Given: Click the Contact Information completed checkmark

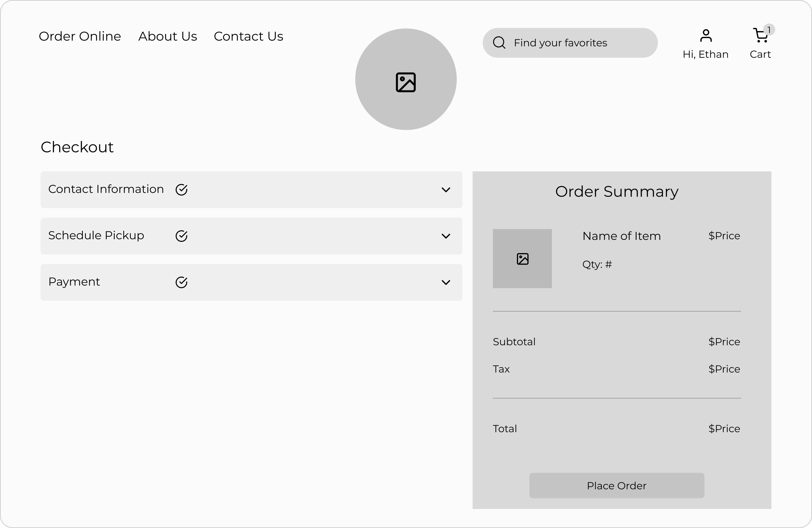Looking at the screenshot, I should 181,190.
